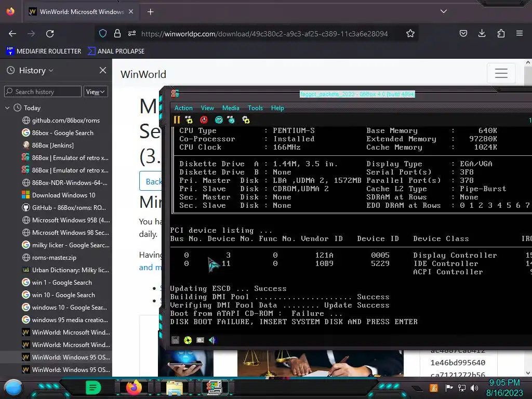Open the list all tabs chevron

[444, 11]
